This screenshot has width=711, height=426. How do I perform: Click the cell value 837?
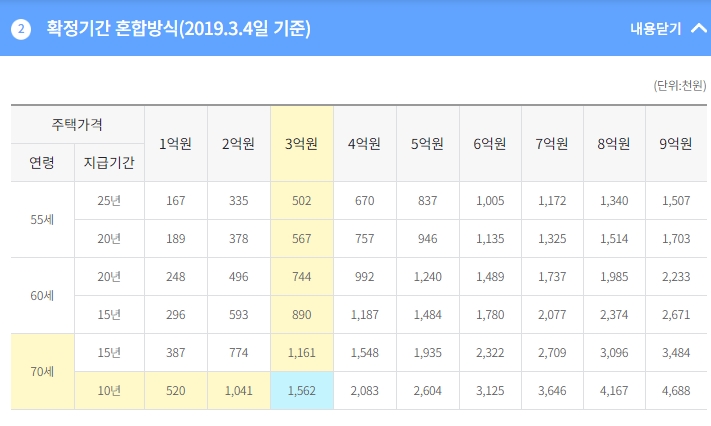click(x=428, y=201)
